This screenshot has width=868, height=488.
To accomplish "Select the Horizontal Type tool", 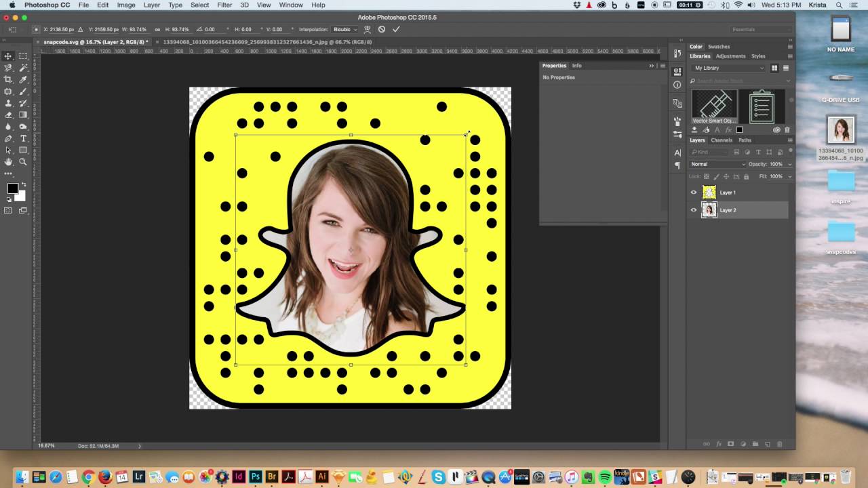I will pyautogui.click(x=23, y=138).
